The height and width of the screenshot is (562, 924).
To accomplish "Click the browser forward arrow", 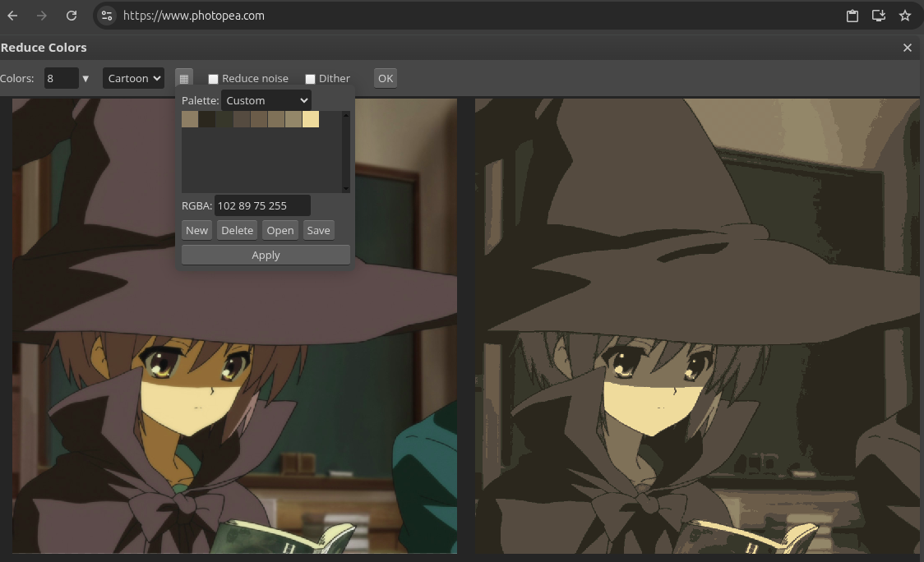I will click(x=41, y=16).
